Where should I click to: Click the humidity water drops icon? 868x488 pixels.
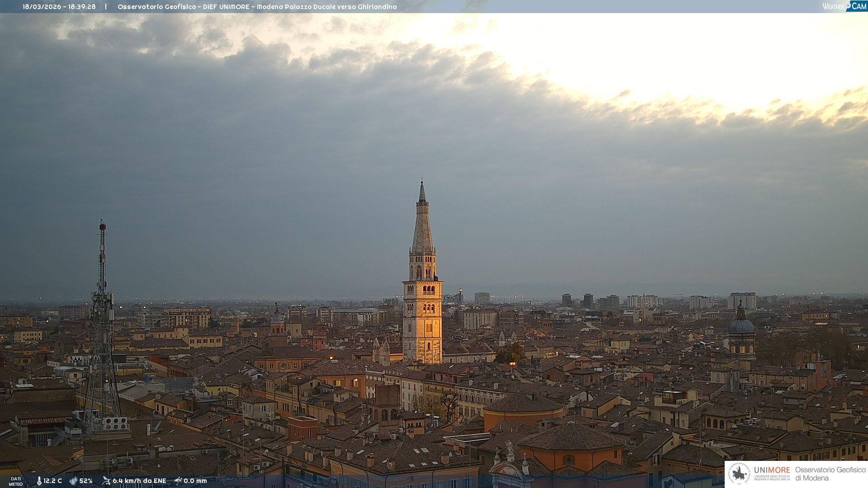[x=73, y=481]
